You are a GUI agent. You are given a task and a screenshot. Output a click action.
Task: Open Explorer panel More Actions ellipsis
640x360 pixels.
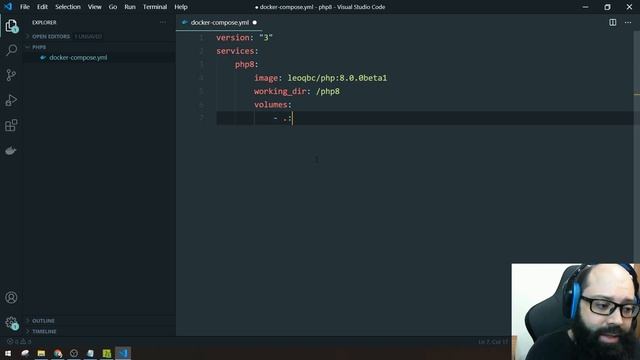163,22
